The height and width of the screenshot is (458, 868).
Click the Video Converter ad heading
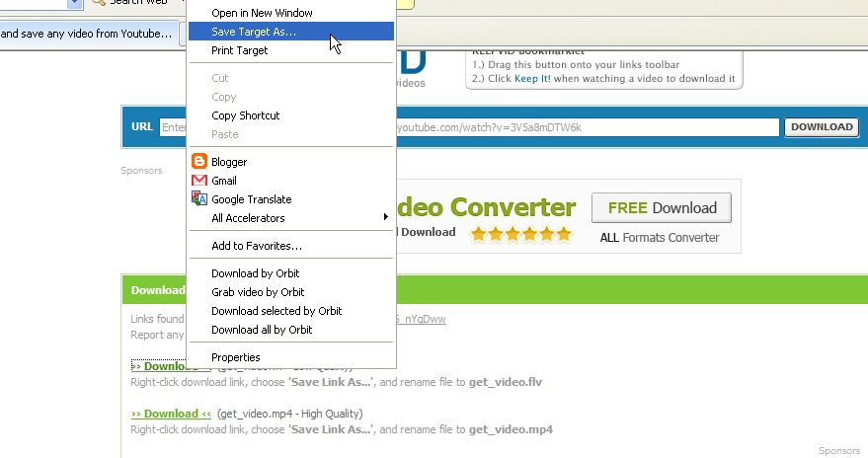[x=486, y=207]
